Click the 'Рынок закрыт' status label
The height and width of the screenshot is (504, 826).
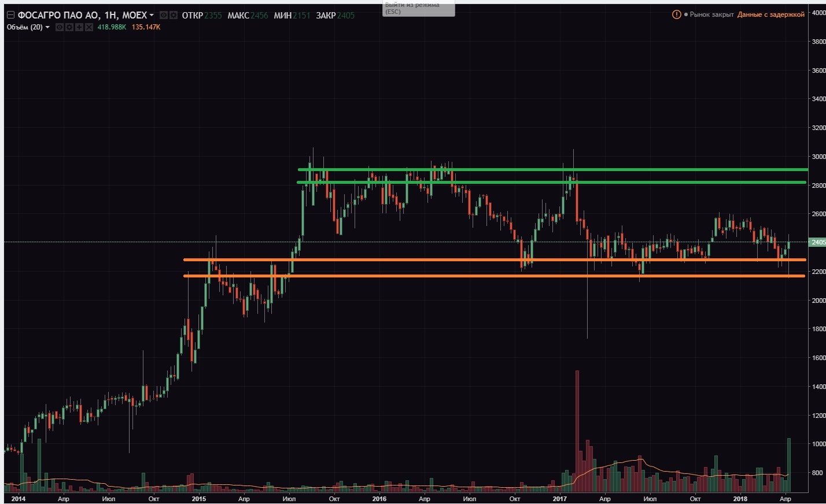pos(711,14)
